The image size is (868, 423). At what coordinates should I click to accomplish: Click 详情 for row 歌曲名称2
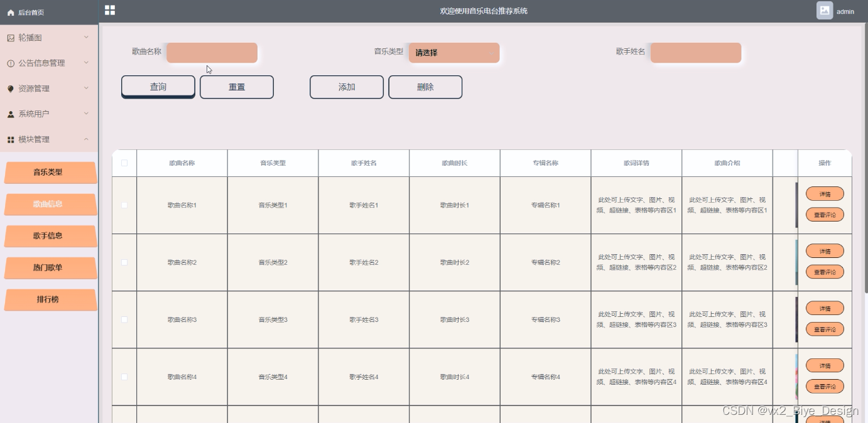pos(825,251)
